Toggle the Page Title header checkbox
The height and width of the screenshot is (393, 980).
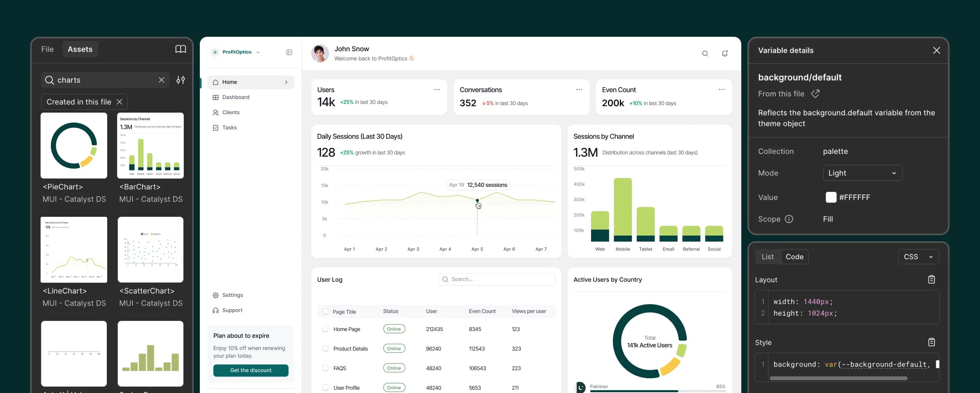tap(325, 311)
